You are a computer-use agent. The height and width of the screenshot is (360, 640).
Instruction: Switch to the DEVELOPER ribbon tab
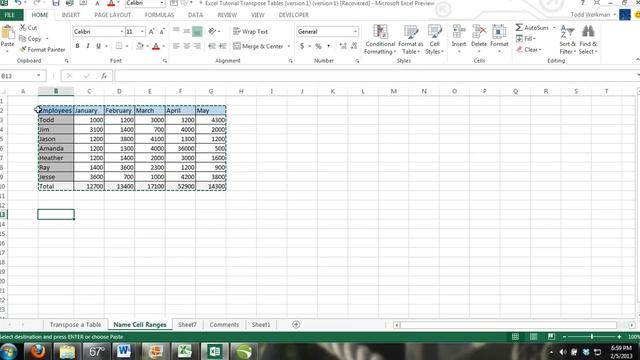(293, 15)
